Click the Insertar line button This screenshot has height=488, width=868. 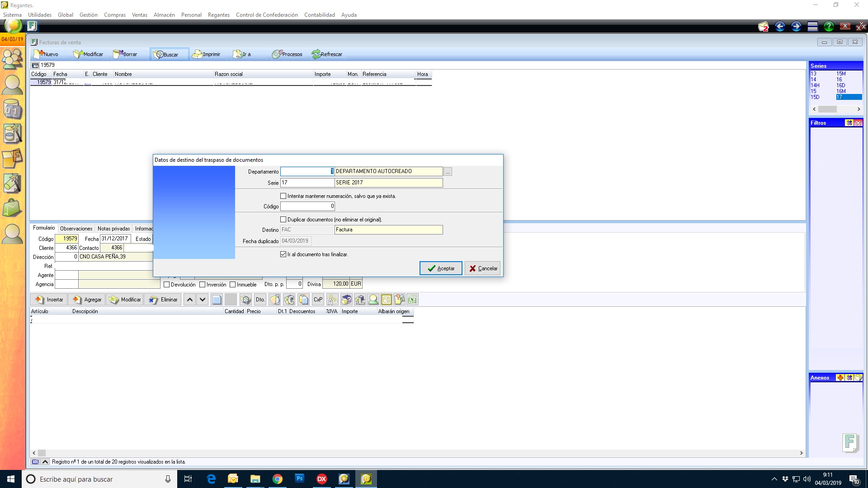(x=49, y=300)
